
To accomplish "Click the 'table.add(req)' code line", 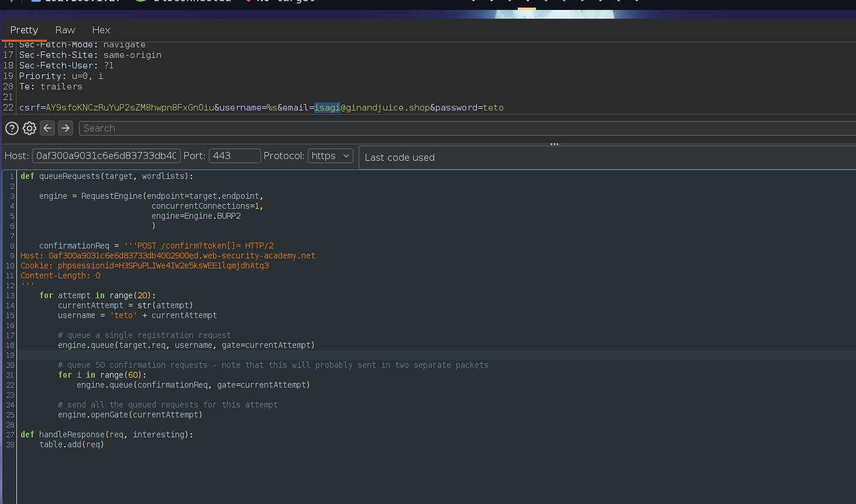I will tap(71, 444).
